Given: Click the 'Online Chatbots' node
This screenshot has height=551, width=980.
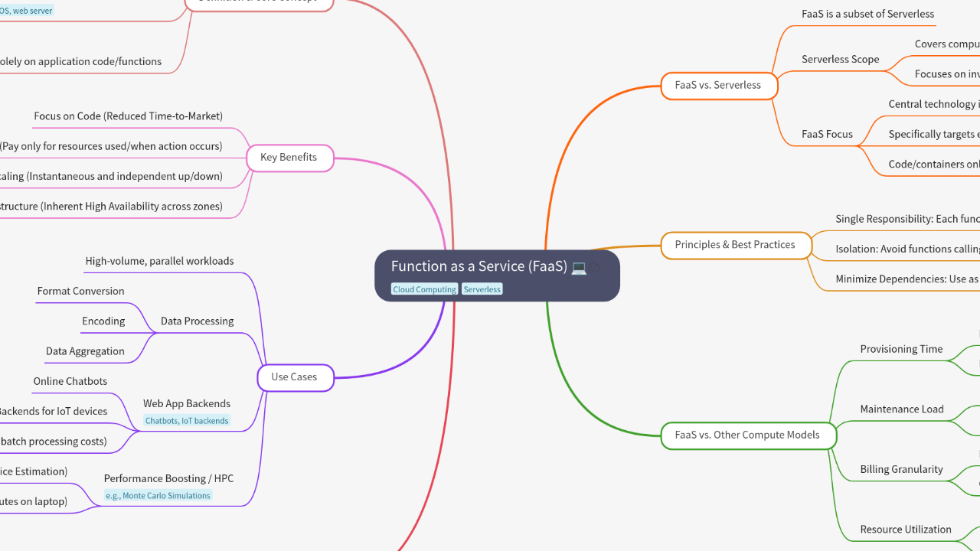Looking at the screenshot, I should click(70, 380).
